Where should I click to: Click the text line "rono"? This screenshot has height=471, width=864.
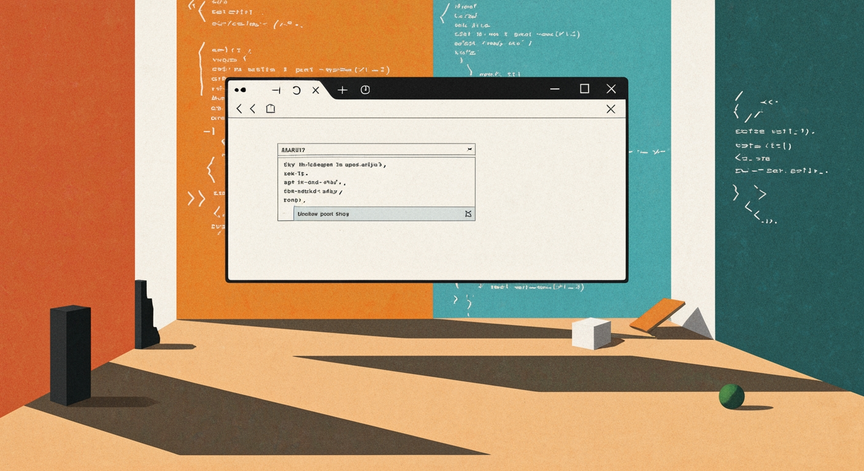(294, 200)
